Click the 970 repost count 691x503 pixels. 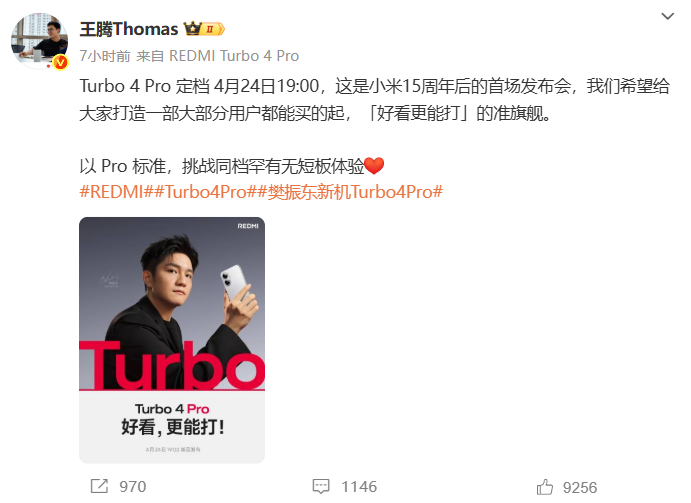click(x=133, y=487)
